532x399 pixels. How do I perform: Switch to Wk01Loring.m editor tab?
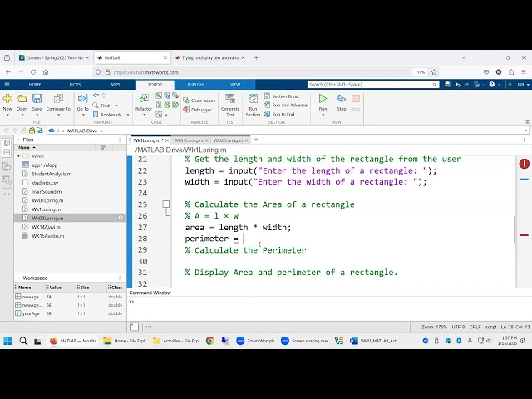point(189,140)
